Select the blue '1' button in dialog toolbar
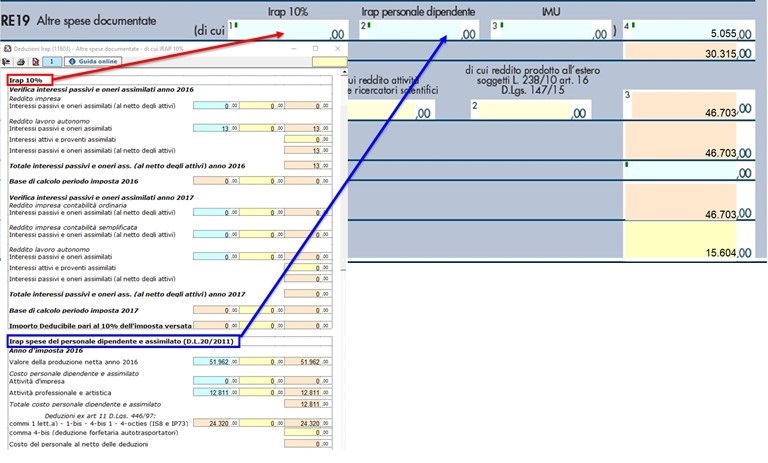Screen dimensions: 768x463 coord(52,62)
